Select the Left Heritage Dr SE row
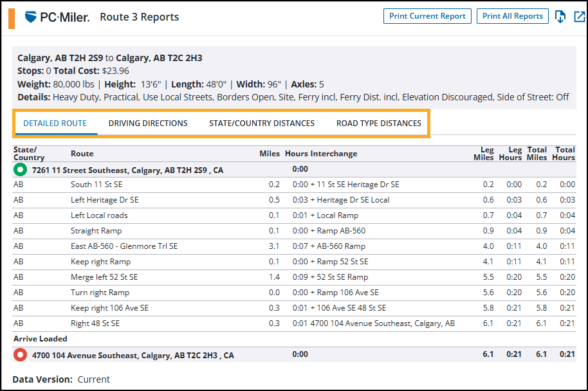 tap(294, 200)
